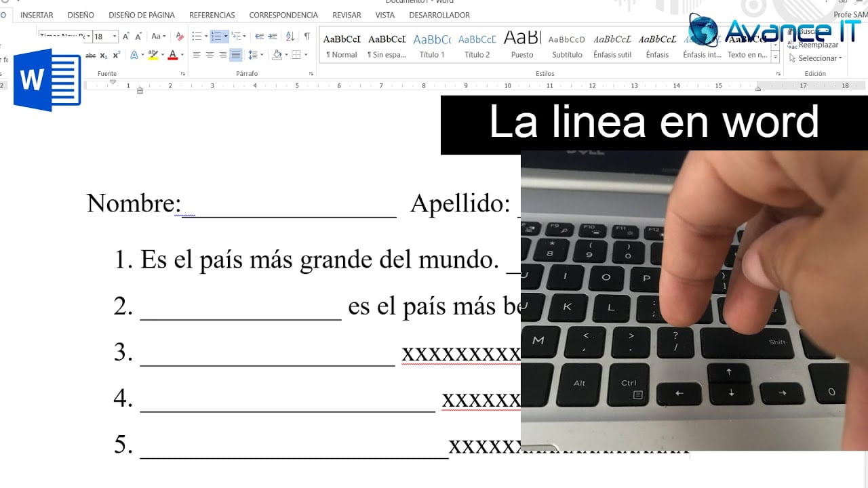Viewport: 868px width, 488px height.
Task: Open the CORRESPONDENCIA tab
Action: tap(283, 15)
